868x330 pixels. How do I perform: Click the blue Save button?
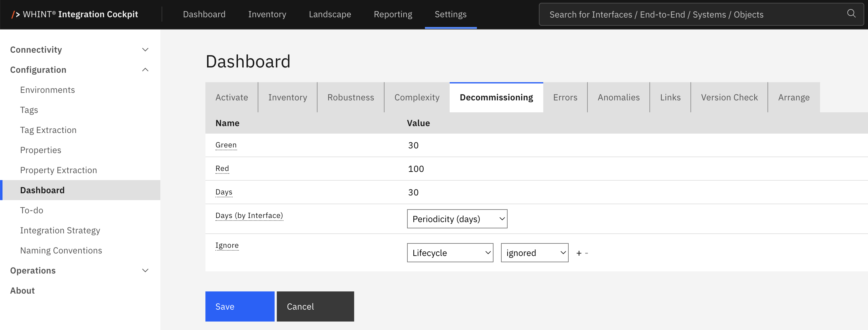240,306
